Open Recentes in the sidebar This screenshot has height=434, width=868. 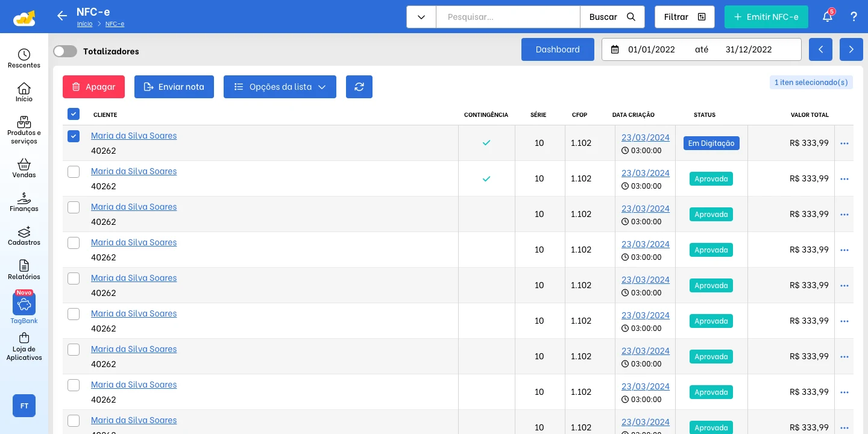[x=24, y=58]
